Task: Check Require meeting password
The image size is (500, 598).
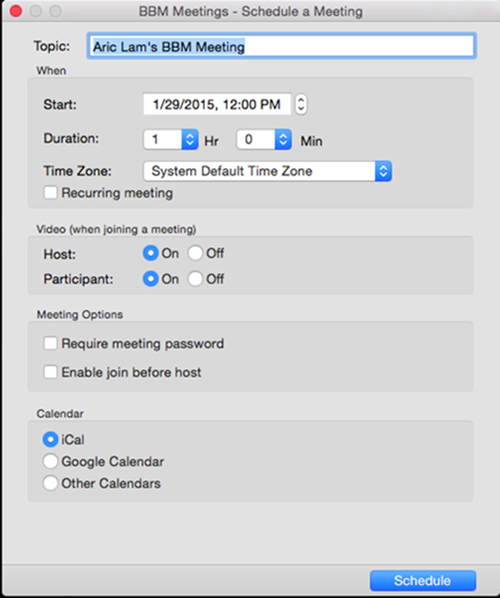Action: [x=50, y=343]
